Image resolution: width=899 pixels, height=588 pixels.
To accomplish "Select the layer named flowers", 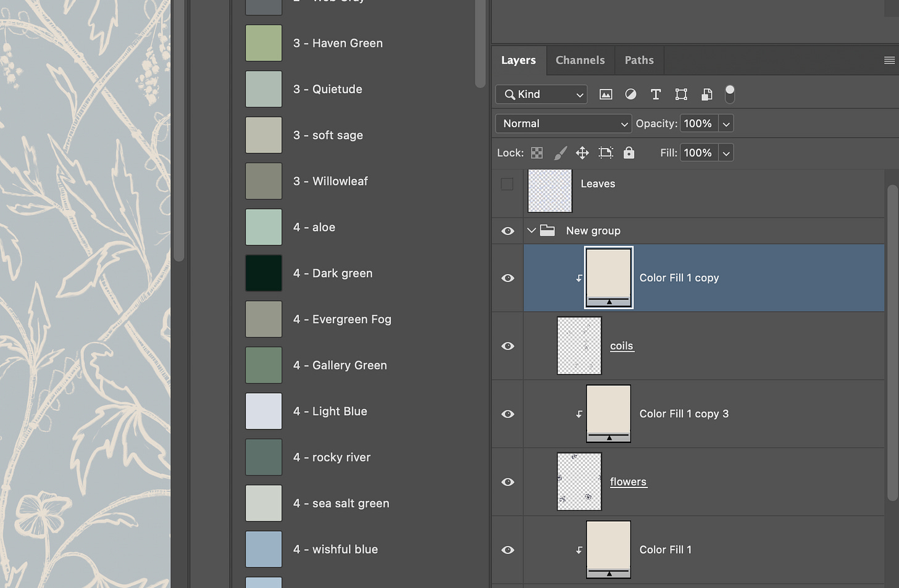I will (629, 482).
